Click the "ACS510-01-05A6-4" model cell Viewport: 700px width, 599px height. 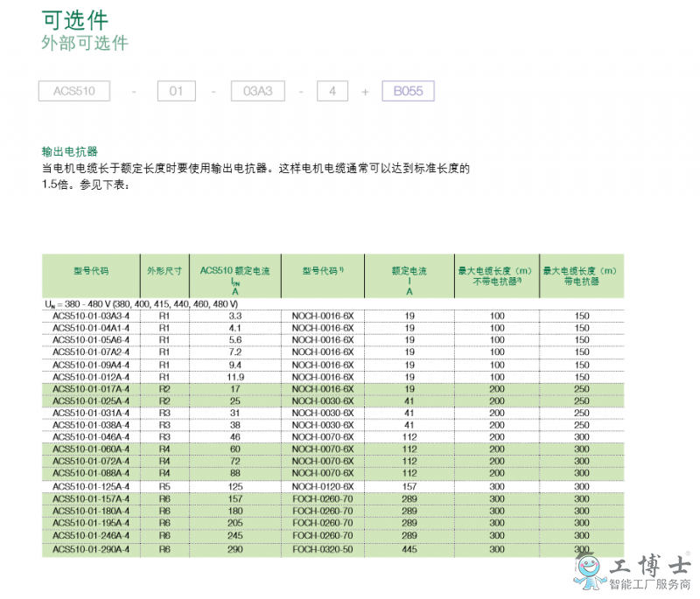(x=91, y=340)
